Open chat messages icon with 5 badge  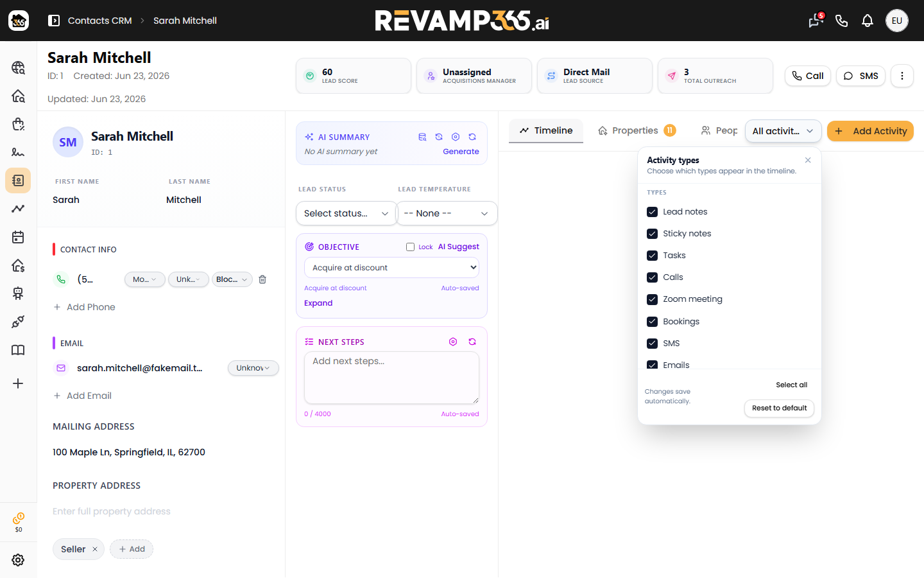[x=816, y=21]
